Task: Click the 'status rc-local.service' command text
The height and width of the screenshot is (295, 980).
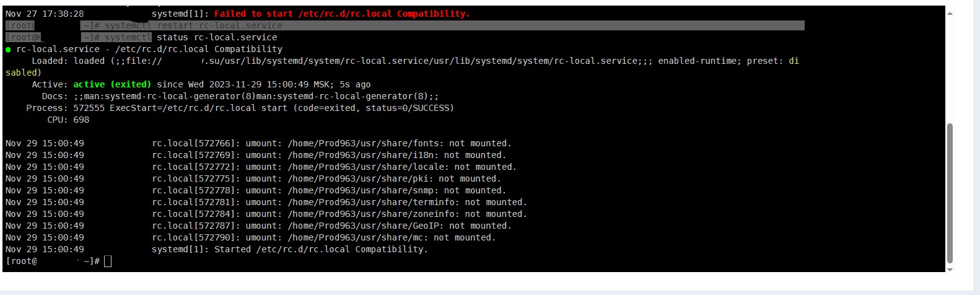Action: click(217, 37)
